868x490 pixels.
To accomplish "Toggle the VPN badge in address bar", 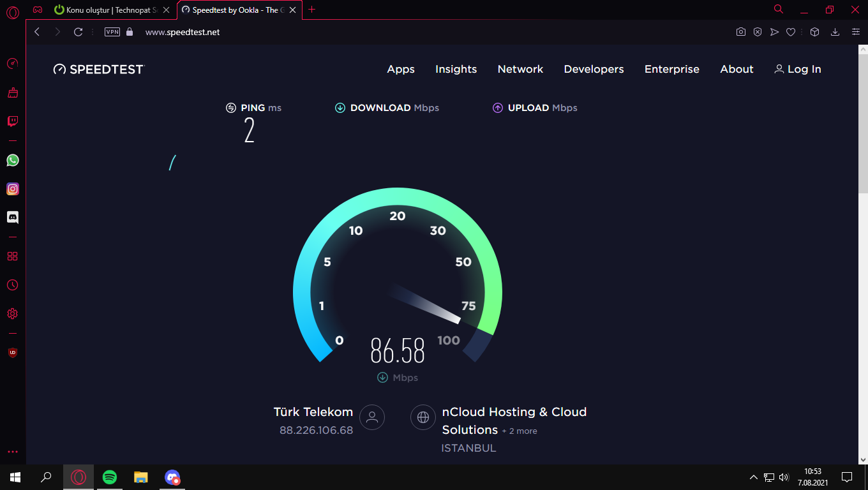I will tap(112, 32).
